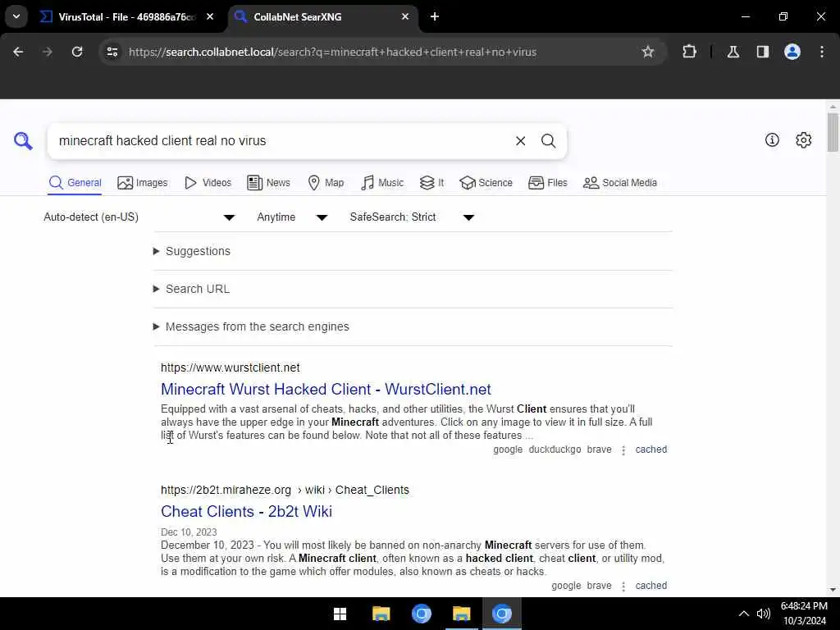840x630 pixels.
Task: Click the SearXNG magnifier logo
Action: tap(23, 141)
